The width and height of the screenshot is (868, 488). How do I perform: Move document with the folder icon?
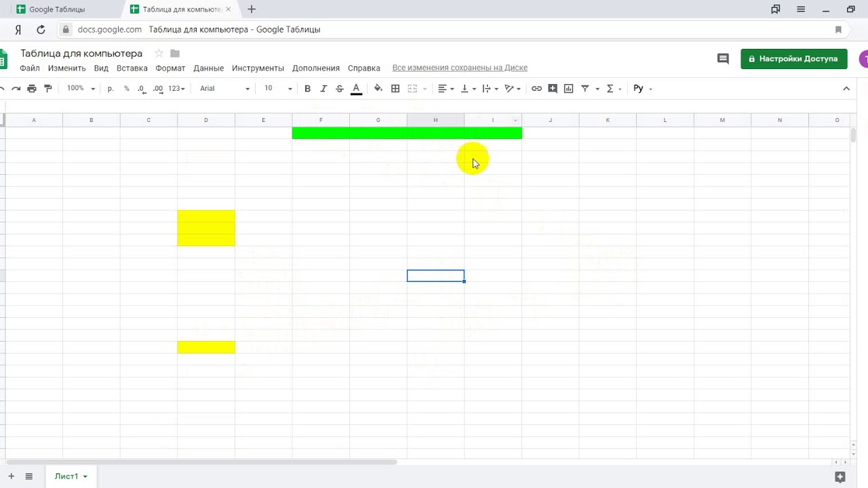[175, 54]
